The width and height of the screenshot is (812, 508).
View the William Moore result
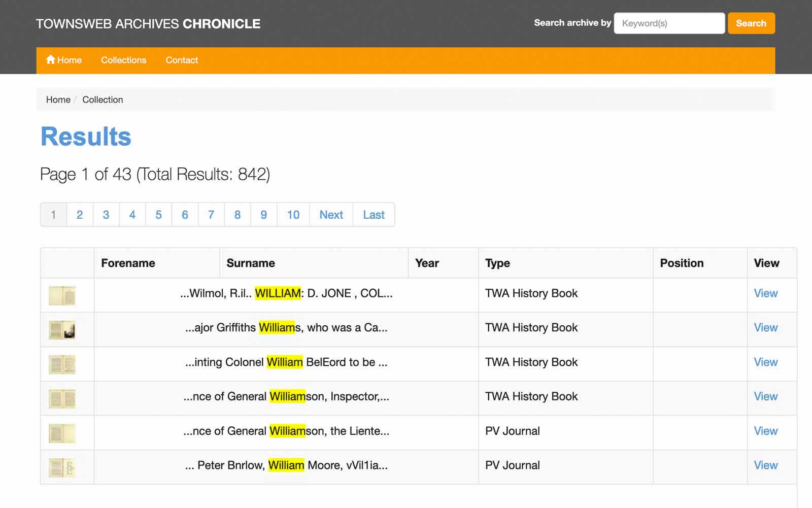765,465
